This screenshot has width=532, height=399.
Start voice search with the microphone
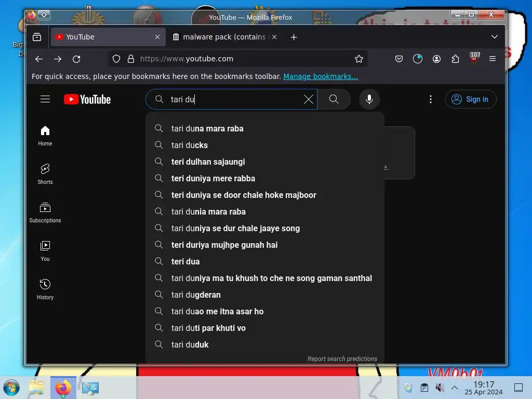[x=369, y=99]
